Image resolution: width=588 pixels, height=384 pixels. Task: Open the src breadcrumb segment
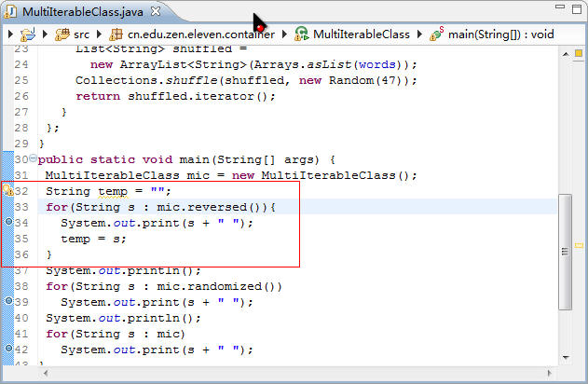pos(81,34)
